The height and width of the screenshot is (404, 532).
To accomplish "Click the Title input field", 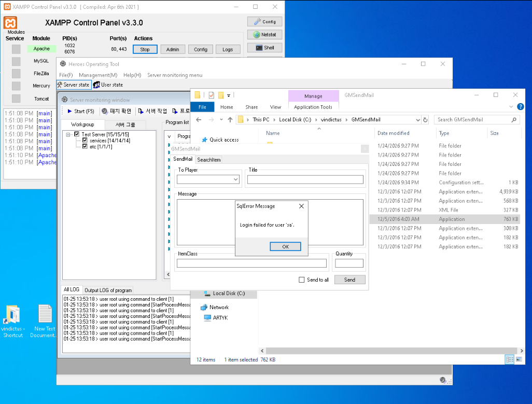I will 305,180.
